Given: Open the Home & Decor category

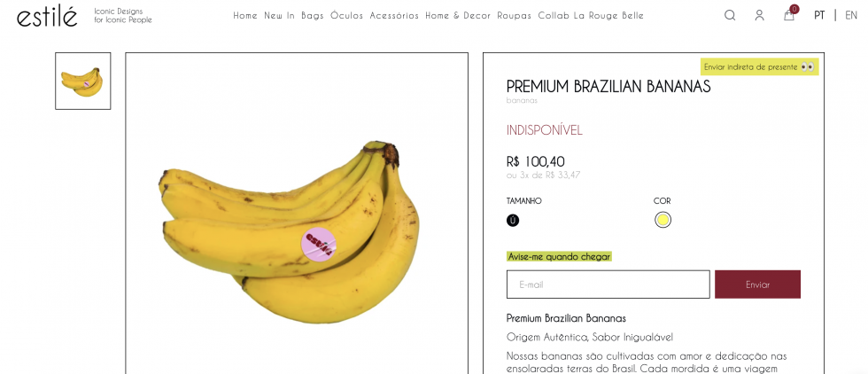Looking at the screenshot, I should pyautogui.click(x=458, y=16).
